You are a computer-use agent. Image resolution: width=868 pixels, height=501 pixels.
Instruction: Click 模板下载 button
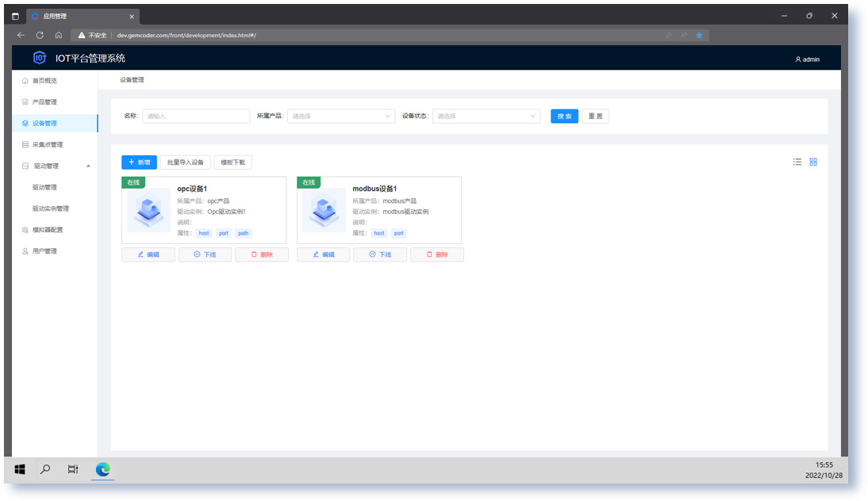tap(233, 162)
